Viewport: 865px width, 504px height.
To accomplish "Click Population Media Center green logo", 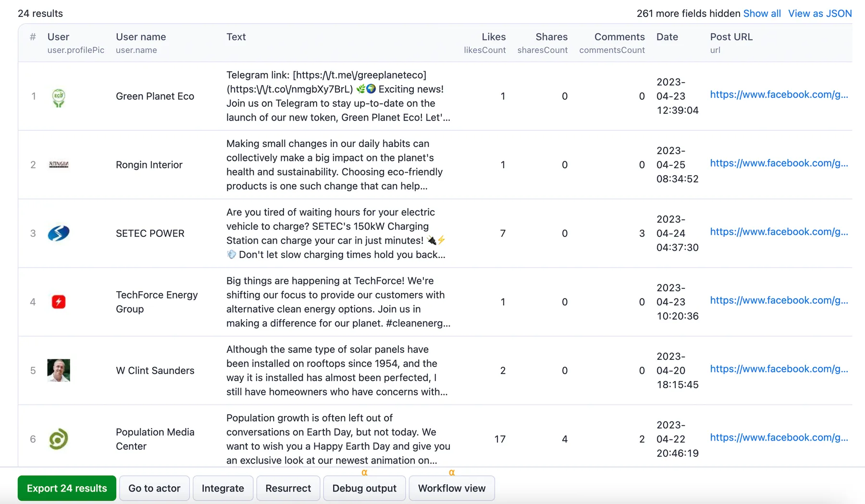I will (x=59, y=439).
